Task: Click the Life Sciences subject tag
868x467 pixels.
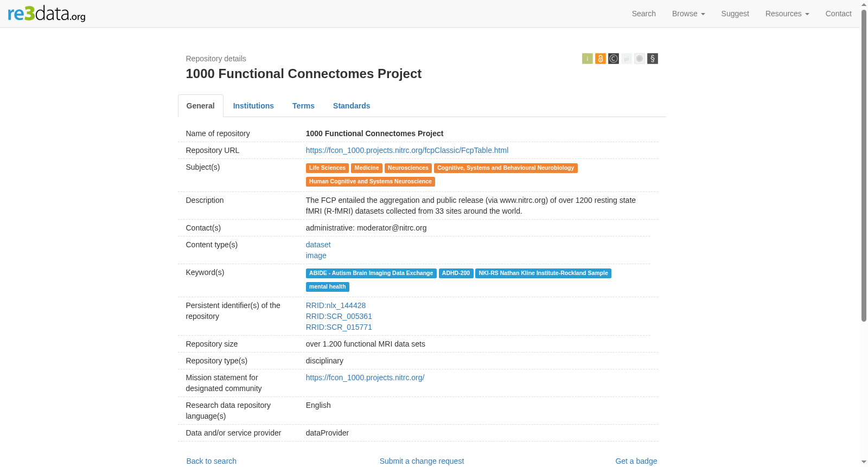Action: [x=327, y=168]
